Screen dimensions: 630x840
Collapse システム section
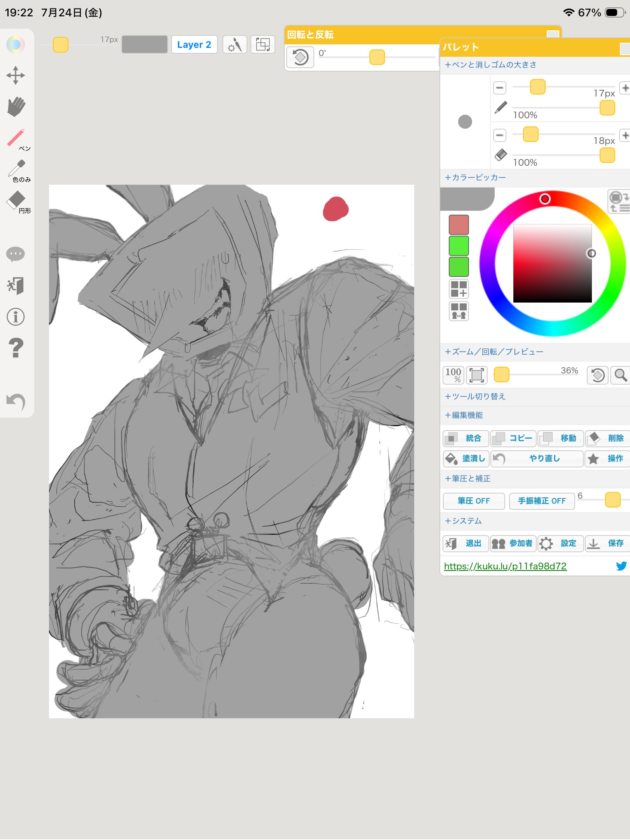(x=463, y=521)
